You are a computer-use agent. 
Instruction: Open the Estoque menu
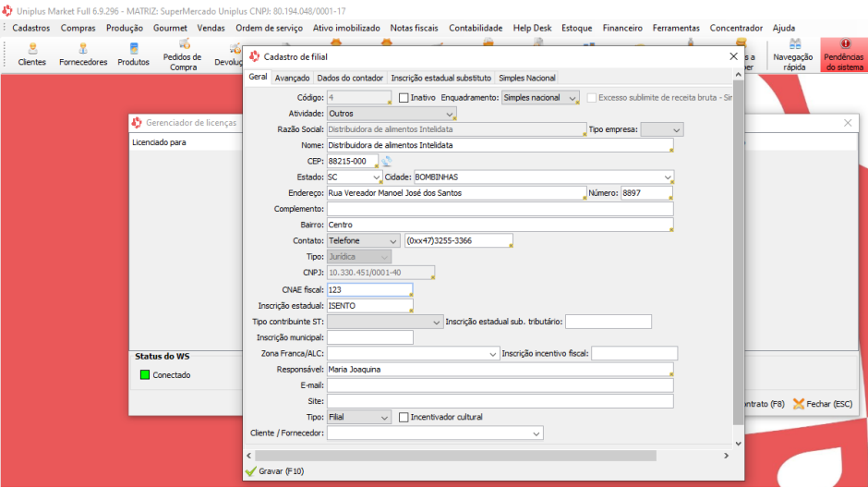click(577, 28)
